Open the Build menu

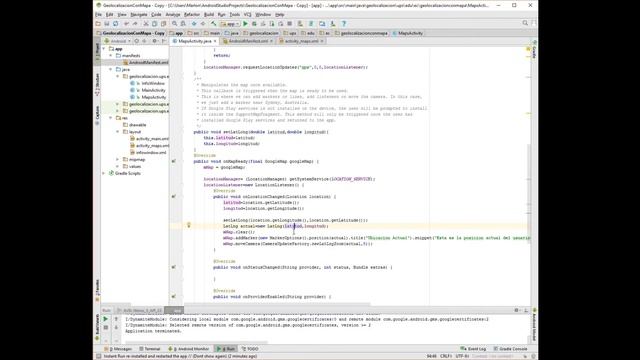[x=209, y=15]
